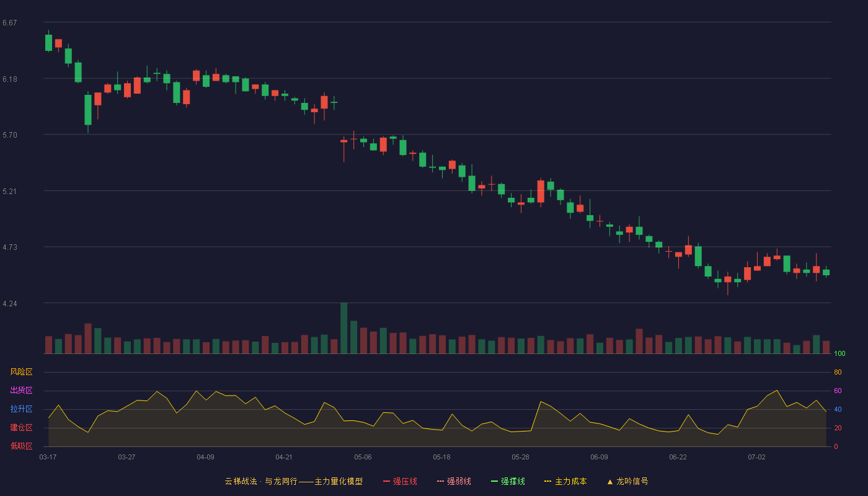This screenshot has width=868, height=496.
Task: Click the green 100 indicator scale label
Action: click(839, 354)
